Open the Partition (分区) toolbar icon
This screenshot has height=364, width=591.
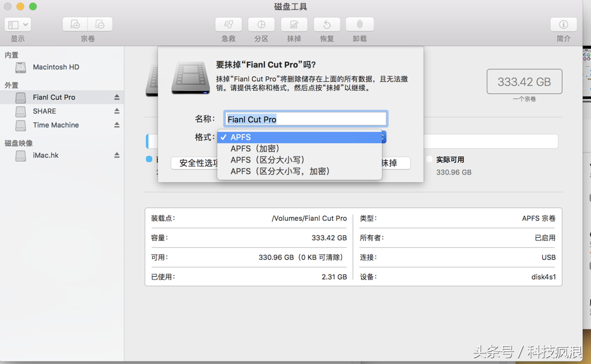point(261,25)
